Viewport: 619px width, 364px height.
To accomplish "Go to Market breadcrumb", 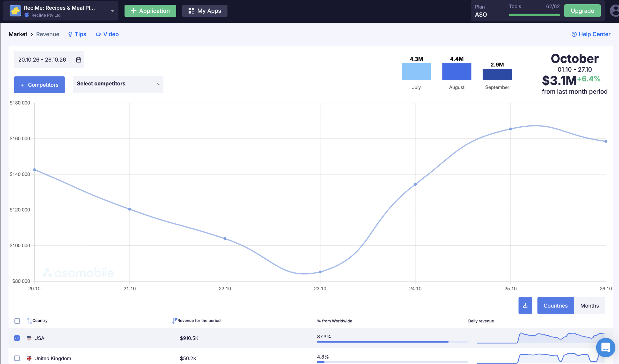I will (18, 34).
